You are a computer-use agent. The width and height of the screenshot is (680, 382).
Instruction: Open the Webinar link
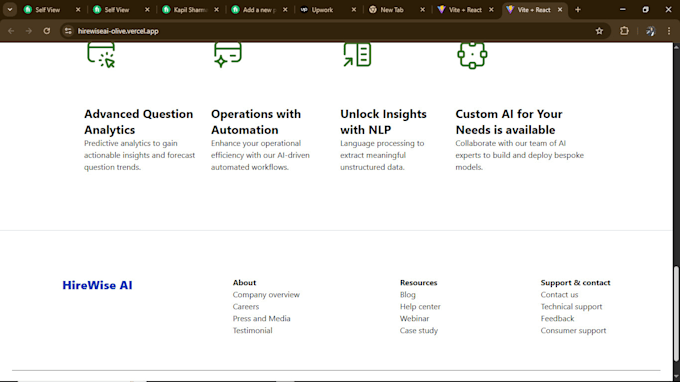pos(414,318)
